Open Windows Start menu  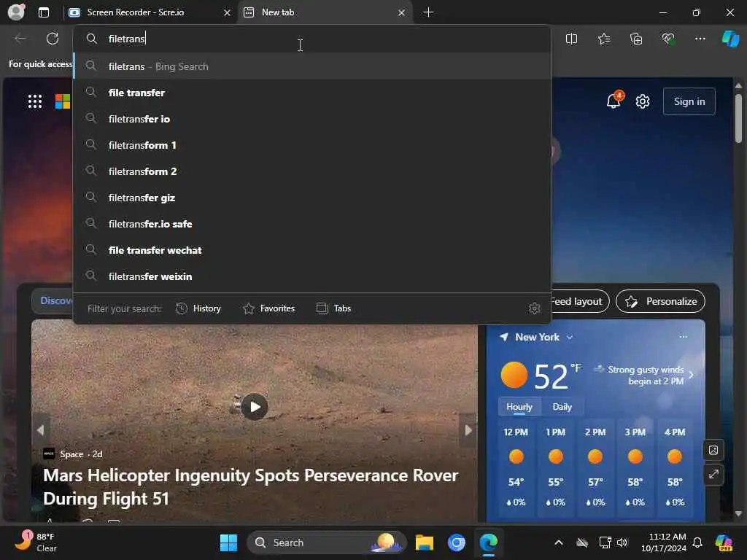coord(228,542)
